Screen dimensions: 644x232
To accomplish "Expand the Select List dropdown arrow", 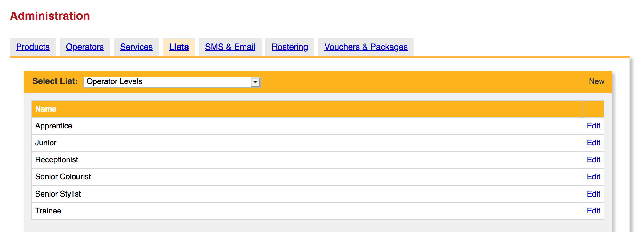I will (x=255, y=82).
